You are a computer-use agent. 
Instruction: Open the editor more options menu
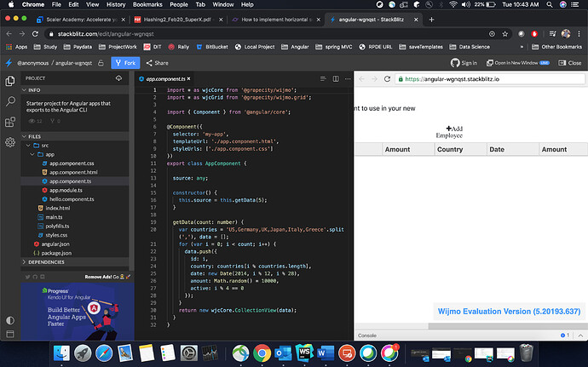348,78
